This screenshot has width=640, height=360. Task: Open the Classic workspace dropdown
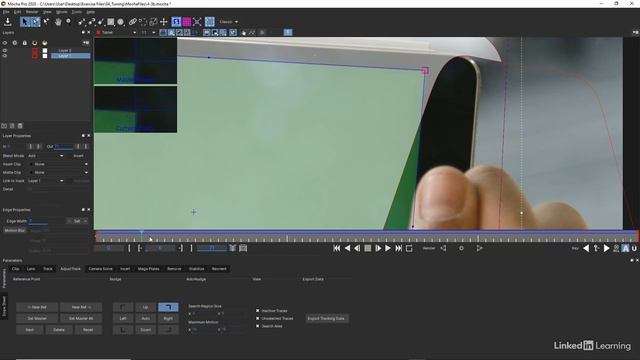pyautogui.click(x=229, y=22)
